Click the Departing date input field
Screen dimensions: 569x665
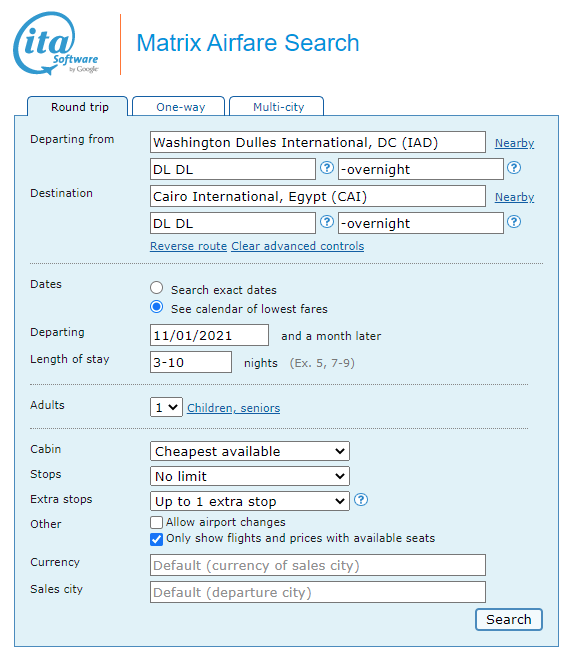pos(209,335)
